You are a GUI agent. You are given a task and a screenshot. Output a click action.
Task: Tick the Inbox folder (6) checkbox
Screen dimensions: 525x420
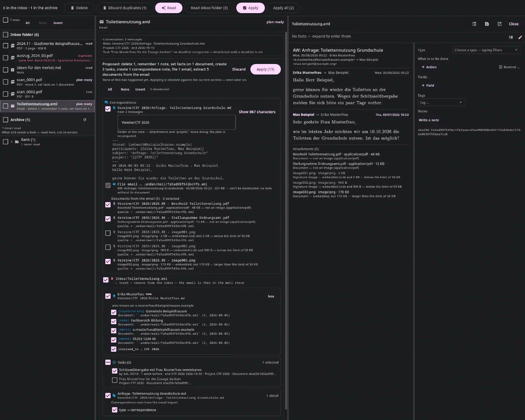[x=6, y=34]
